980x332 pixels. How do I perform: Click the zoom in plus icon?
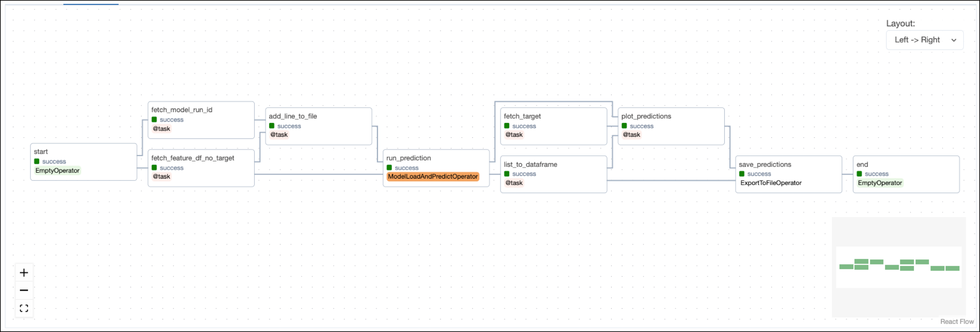click(x=24, y=272)
